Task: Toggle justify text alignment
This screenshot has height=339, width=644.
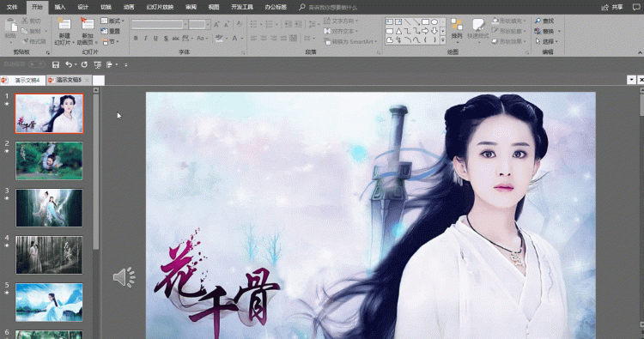Action: pyautogui.click(x=283, y=38)
